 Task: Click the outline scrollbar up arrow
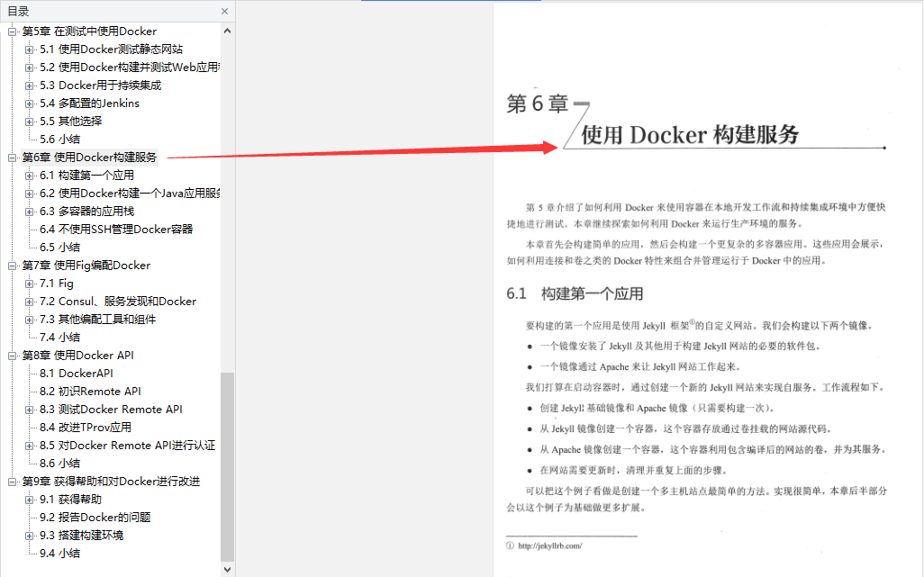pos(228,31)
